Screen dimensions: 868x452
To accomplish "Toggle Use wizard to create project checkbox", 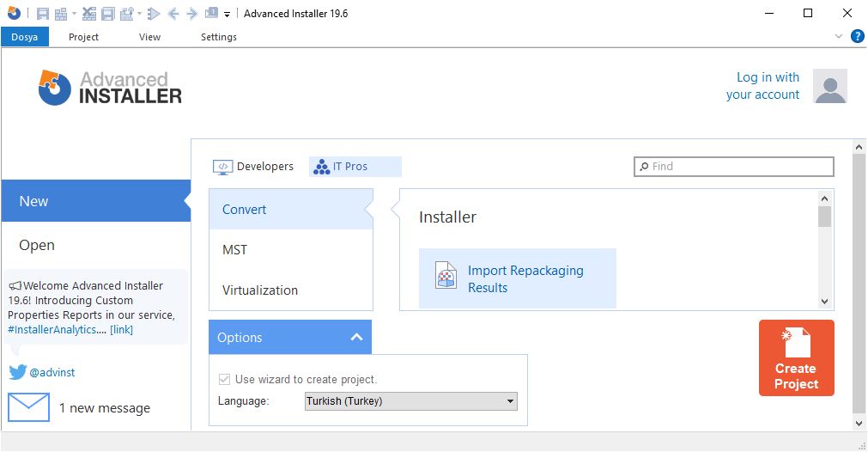I will 224,380.
